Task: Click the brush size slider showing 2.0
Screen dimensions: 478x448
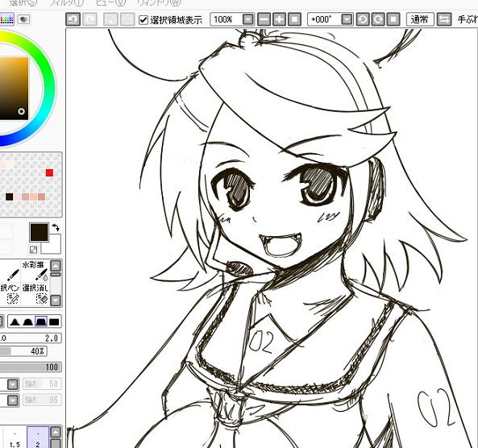Action: 31,338
